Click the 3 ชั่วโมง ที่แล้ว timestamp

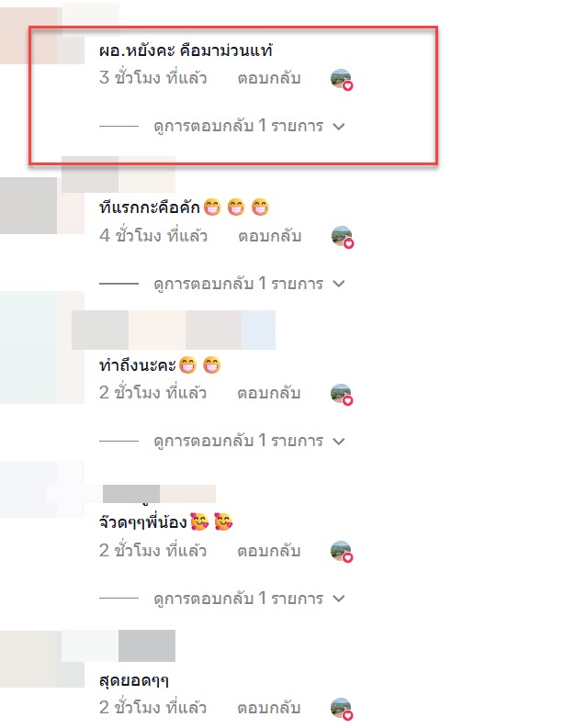point(152,78)
